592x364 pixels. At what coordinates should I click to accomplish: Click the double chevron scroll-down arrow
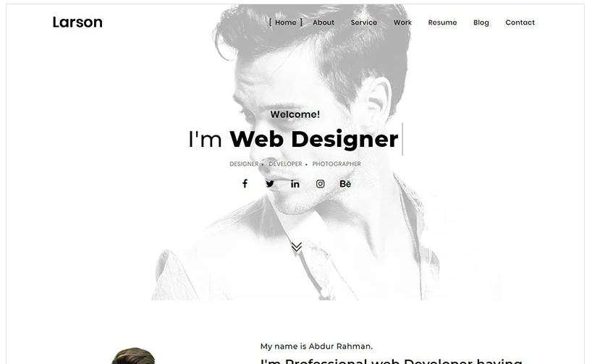click(297, 247)
